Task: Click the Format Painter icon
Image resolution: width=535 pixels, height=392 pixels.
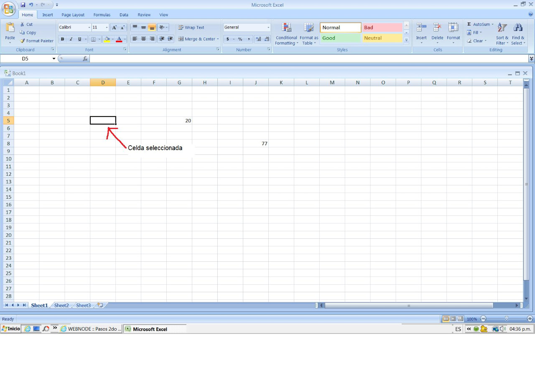Action: click(x=23, y=41)
